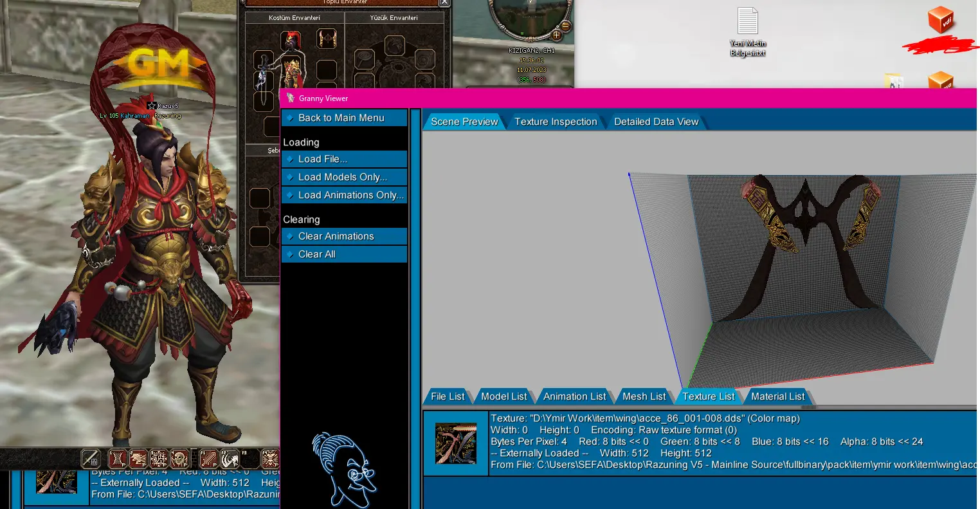Click Load Models Only...

[x=344, y=177]
